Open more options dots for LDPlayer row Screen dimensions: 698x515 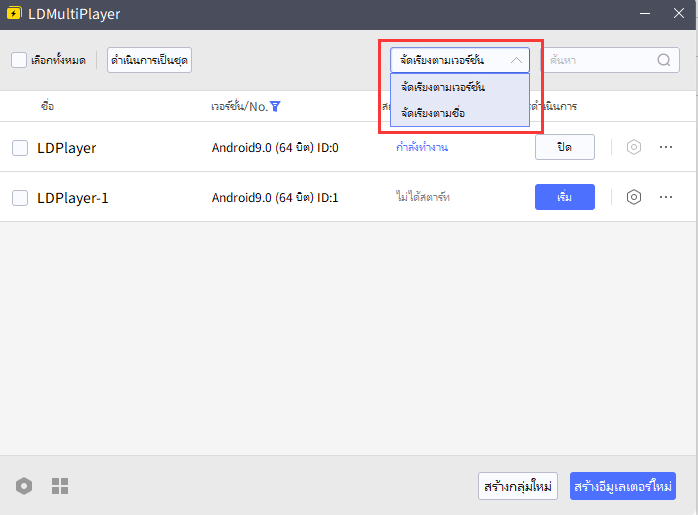click(666, 147)
